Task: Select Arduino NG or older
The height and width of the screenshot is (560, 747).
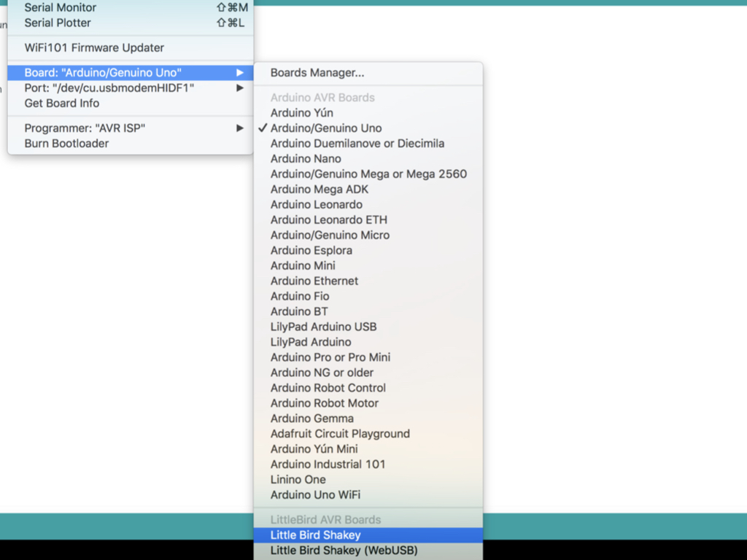Action: (x=368, y=373)
